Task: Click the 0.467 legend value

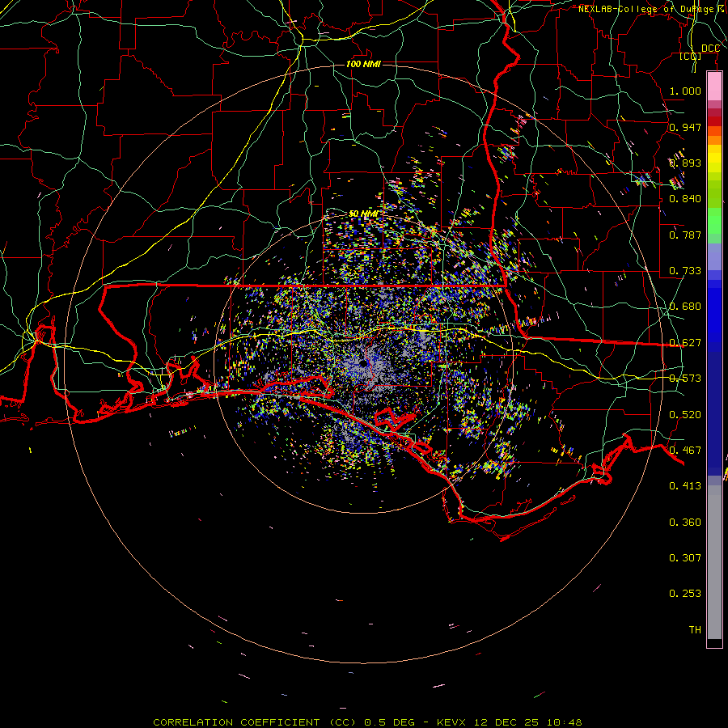Action: pos(685,451)
